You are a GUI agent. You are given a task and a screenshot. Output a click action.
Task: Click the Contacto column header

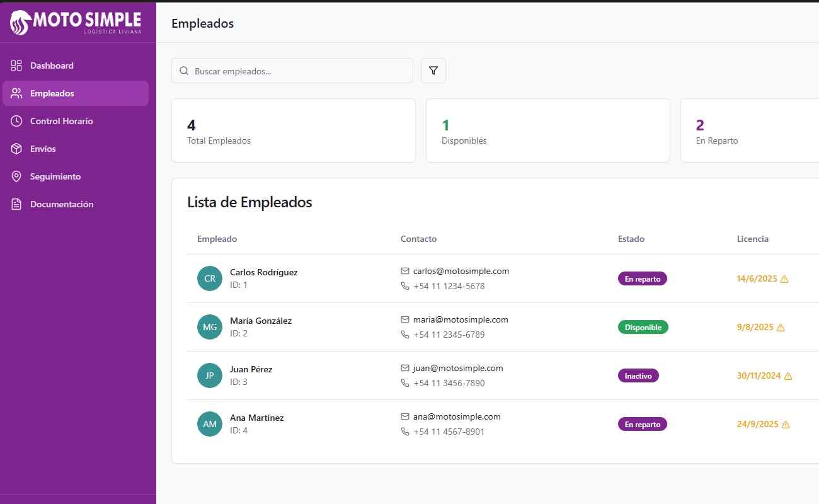[418, 239]
